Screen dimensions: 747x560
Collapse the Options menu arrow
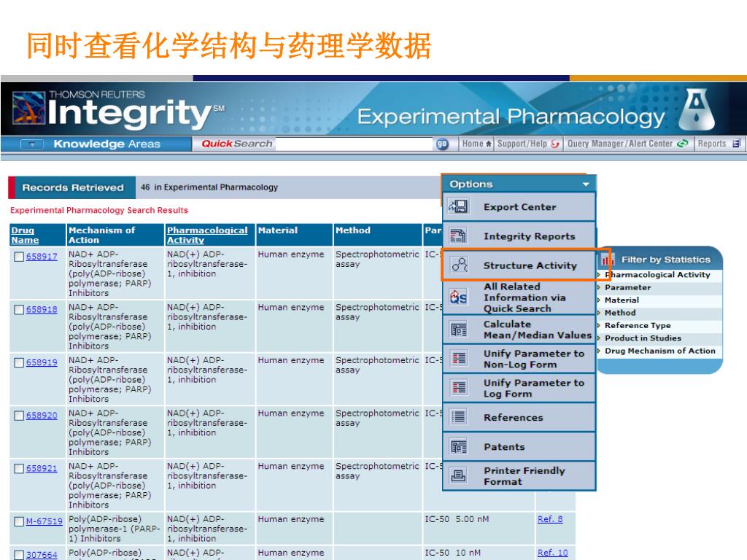(586, 184)
